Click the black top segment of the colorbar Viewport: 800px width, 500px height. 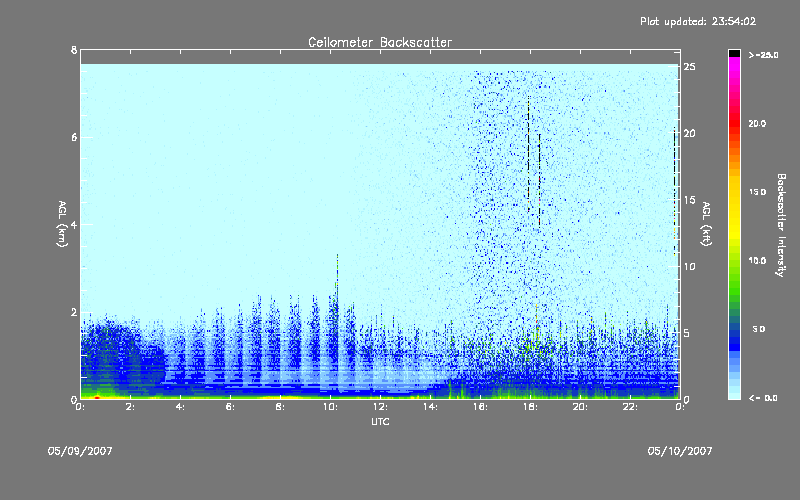click(x=734, y=53)
